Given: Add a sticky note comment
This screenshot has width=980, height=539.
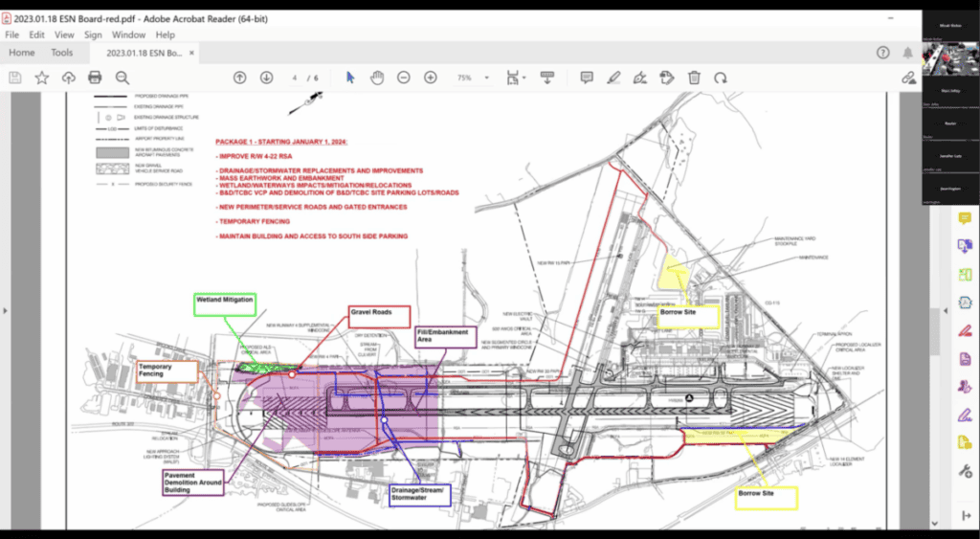Looking at the screenshot, I should (587, 78).
